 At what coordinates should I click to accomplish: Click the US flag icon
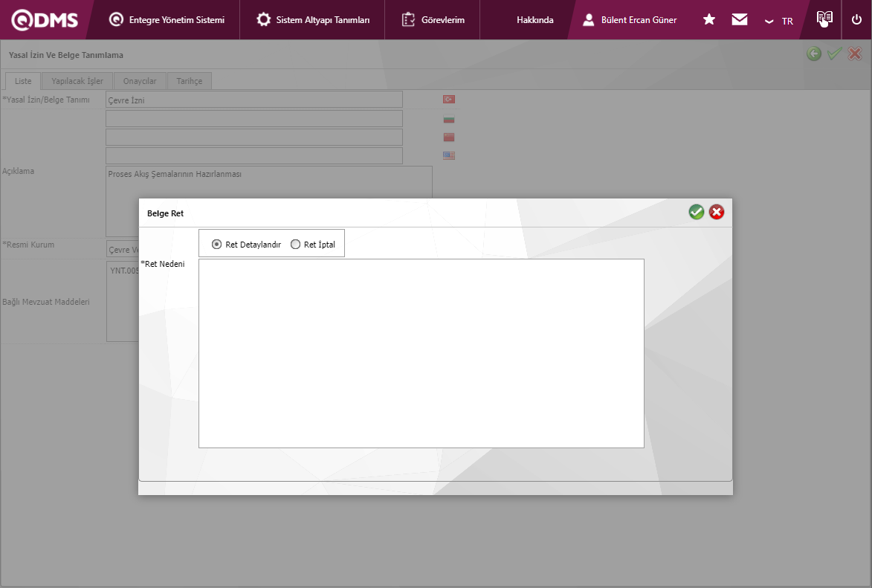click(x=449, y=156)
